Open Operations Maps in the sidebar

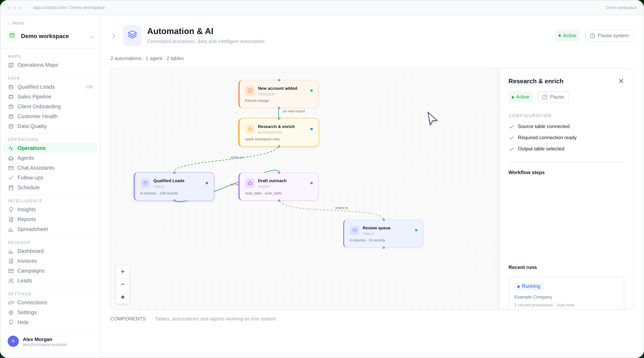coord(50,65)
